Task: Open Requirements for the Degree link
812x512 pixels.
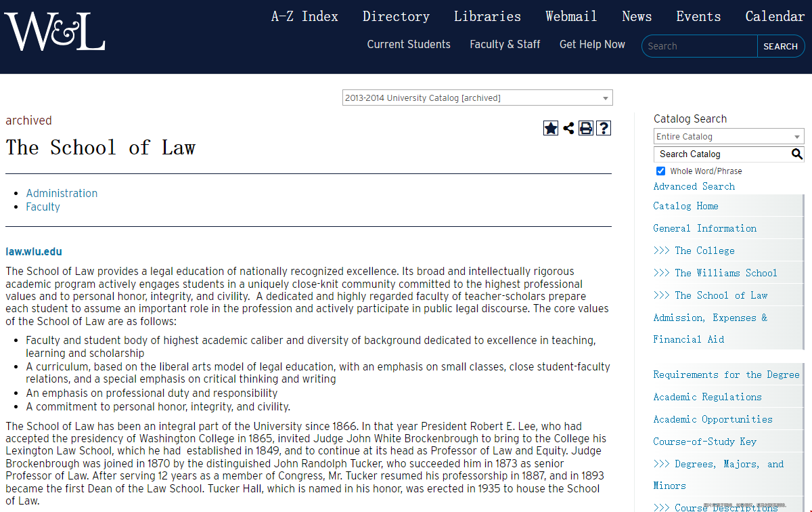Action: pos(727,375)
